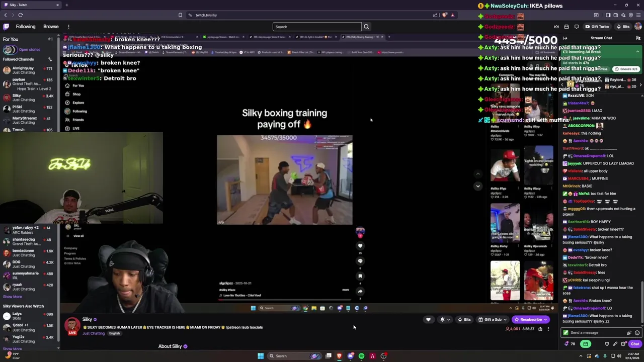
Task: Click the Gift Turbo button
Action: point(597,27)
